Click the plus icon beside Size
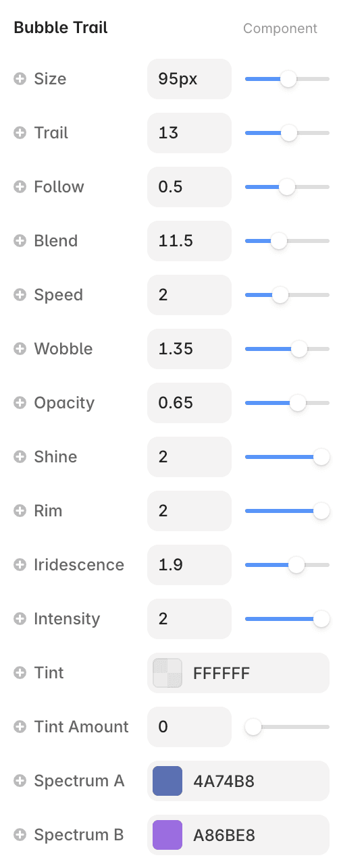Image resolution: width=339 pixels, height=868 pixels. 20,79
